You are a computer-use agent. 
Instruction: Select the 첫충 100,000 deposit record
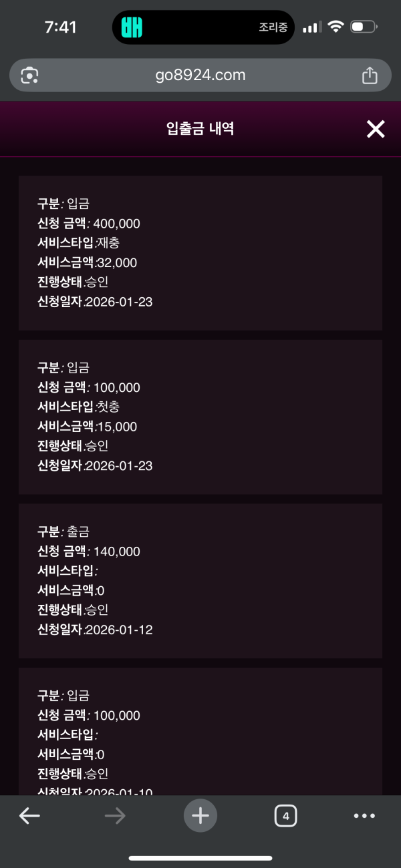click(200, 417)
